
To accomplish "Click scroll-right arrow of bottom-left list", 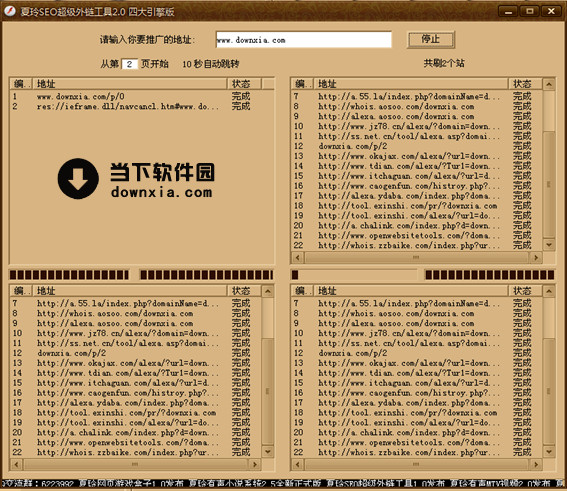I will [255, 464].
